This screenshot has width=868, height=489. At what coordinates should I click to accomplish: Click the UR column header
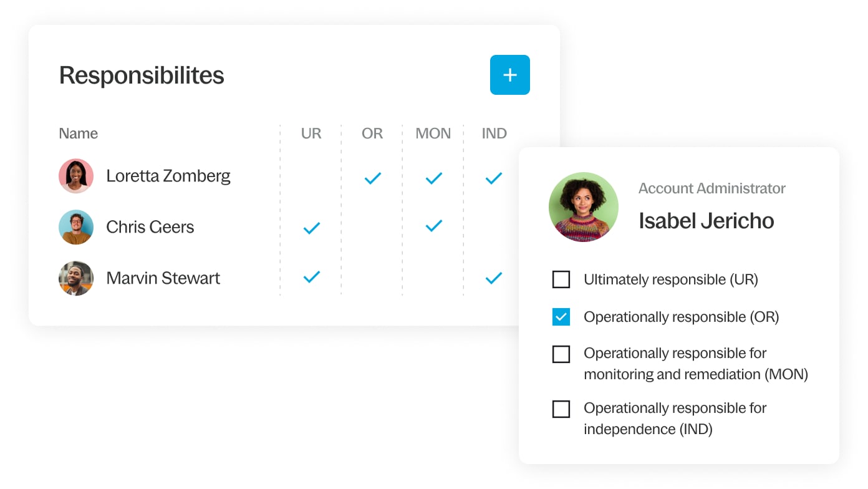coord(311,133)
